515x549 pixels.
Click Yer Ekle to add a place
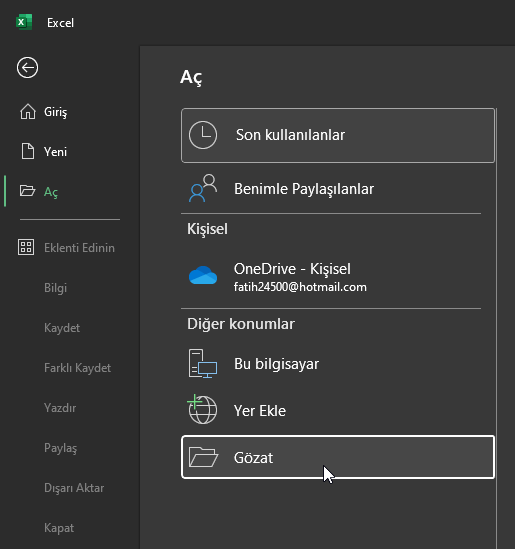coord(338,410)
